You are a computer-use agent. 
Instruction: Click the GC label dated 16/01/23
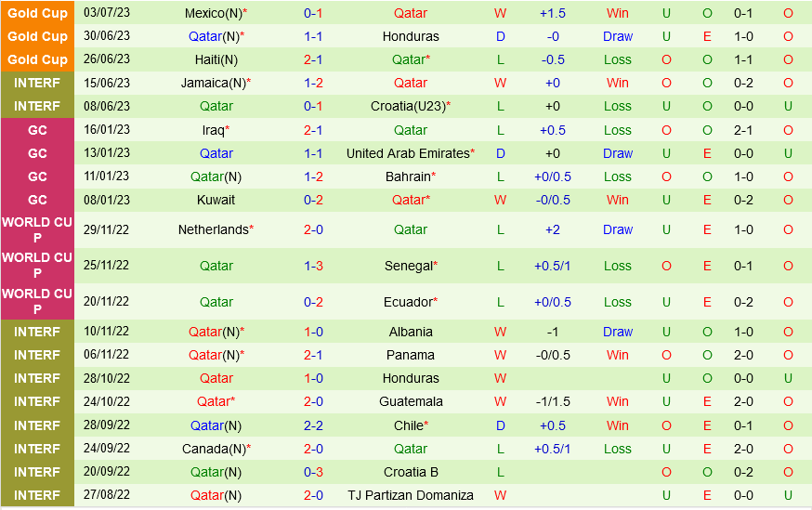37,130
